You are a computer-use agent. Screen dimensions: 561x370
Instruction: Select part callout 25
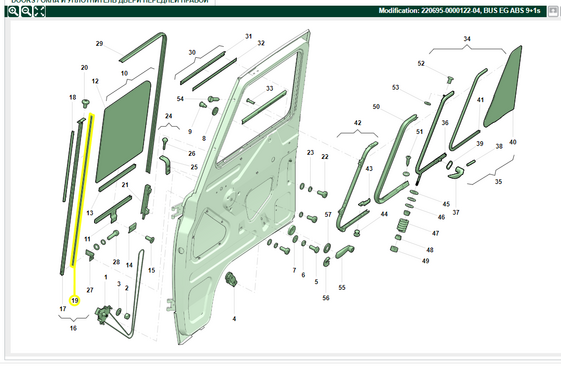pyautogui.click(x=194, y=167)
